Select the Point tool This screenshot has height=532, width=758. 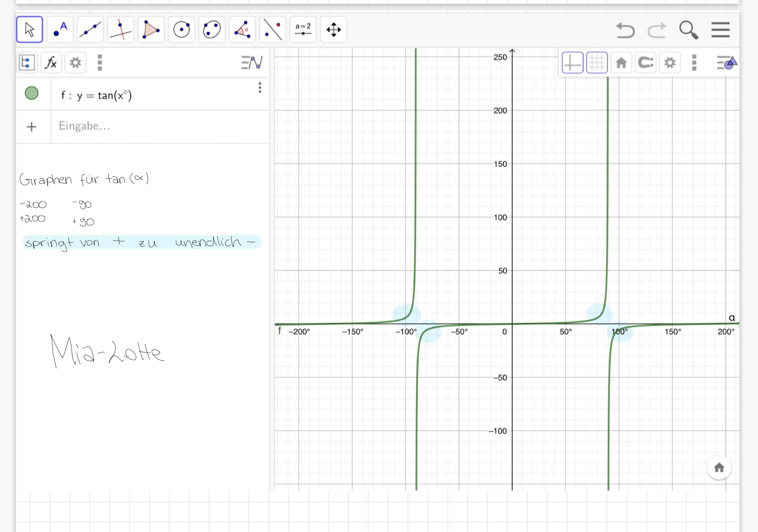pyautogui.click(x=60, y=30)
